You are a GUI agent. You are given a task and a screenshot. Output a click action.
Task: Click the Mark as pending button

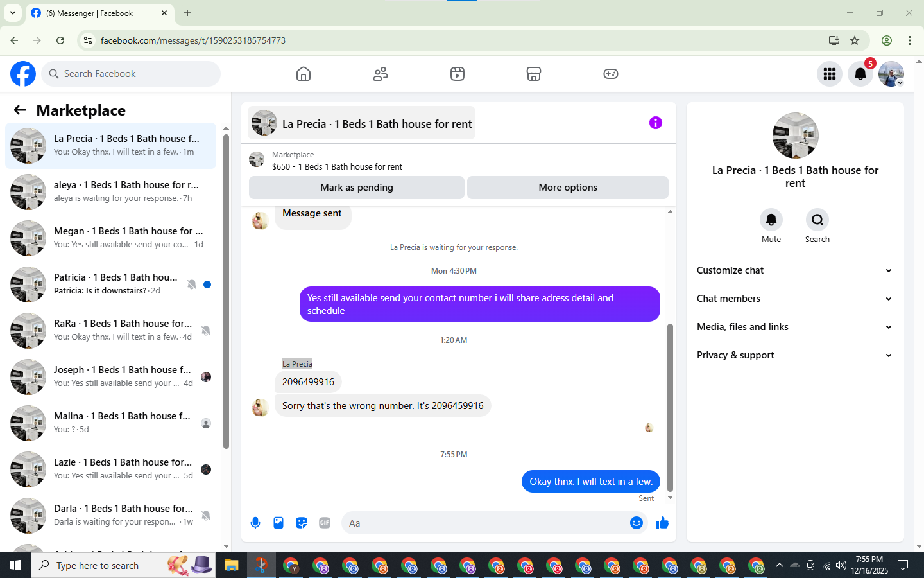[x=357, y=188]
